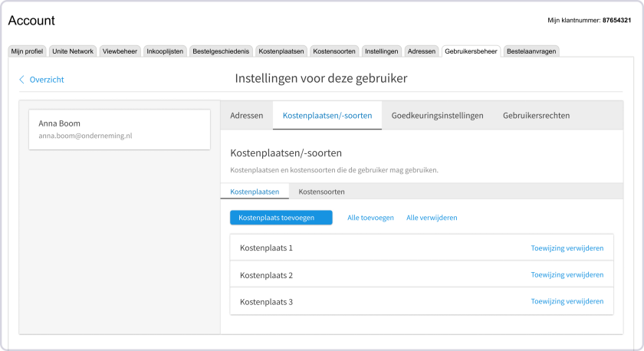Click the Alle verwijderen link
The width and height of the screenshot is (644, 351).
(x=432, y=218)
